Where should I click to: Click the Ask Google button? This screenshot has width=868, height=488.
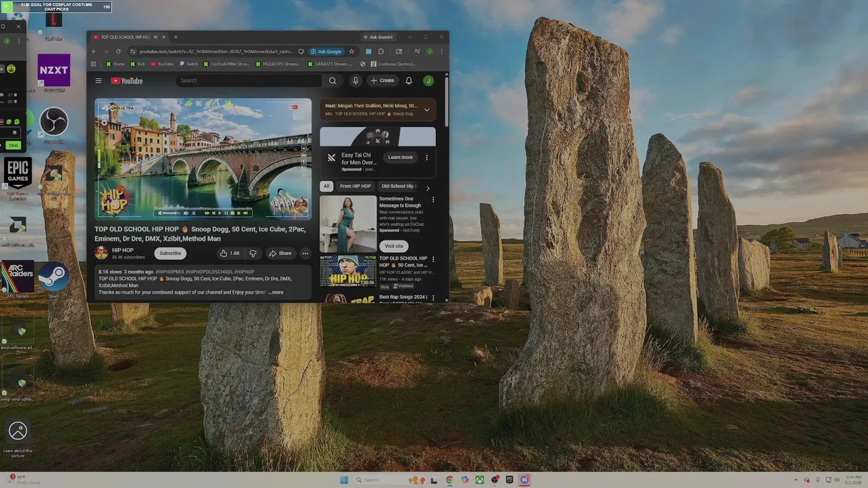(326, 52)
